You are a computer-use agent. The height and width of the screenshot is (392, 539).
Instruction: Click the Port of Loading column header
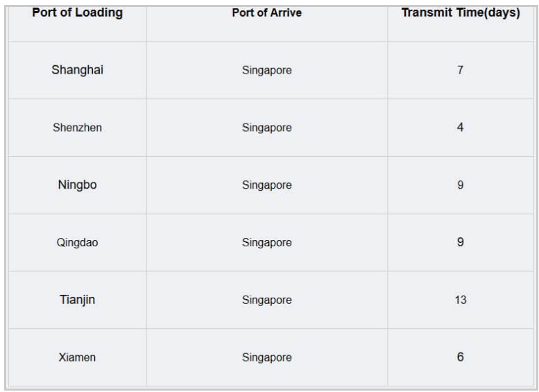(77, 13)
